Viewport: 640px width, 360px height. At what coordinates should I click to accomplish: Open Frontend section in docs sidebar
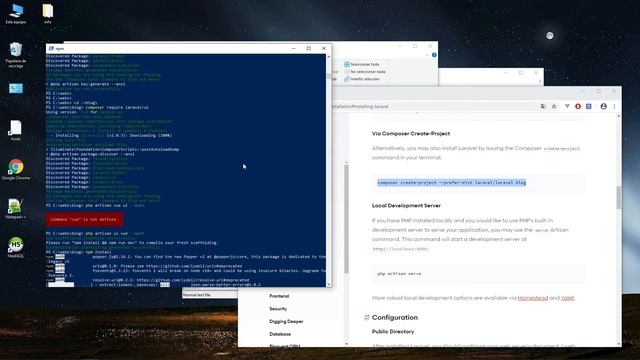[x=279, y=296]
